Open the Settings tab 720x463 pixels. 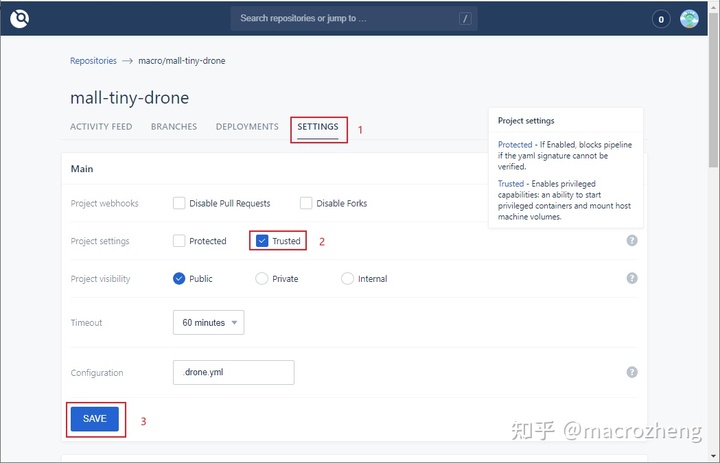click(318, 127)
